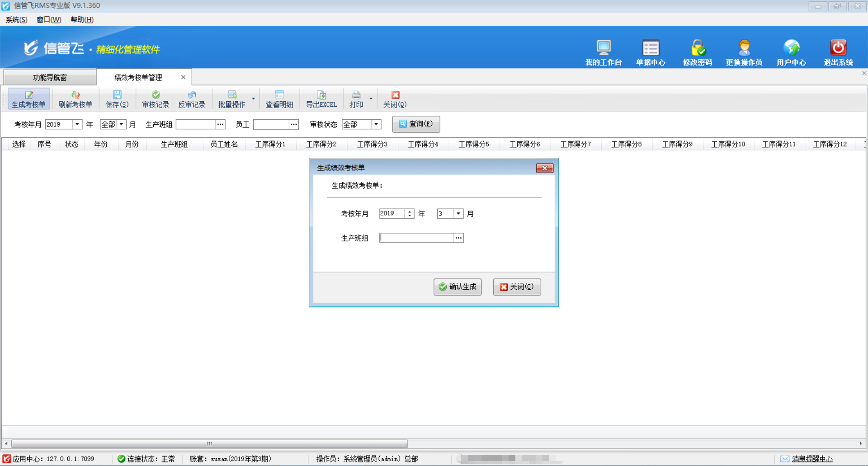The height and width of the screenshot is (466, 868).
Task: Click the horizontal scrollbar thumb
Action: tap(209, 444)
